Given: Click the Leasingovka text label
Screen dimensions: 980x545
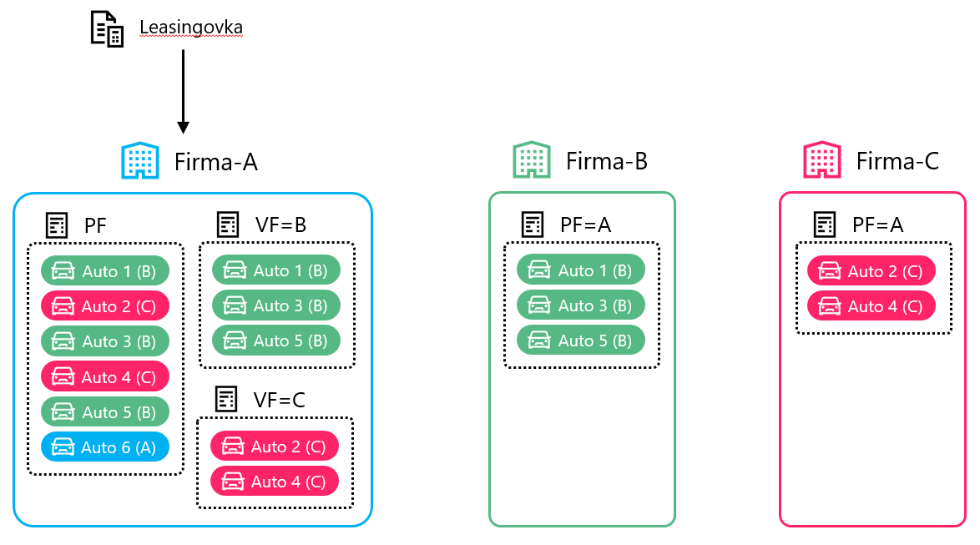Looking at the screenshot, I should coord(191,28).
